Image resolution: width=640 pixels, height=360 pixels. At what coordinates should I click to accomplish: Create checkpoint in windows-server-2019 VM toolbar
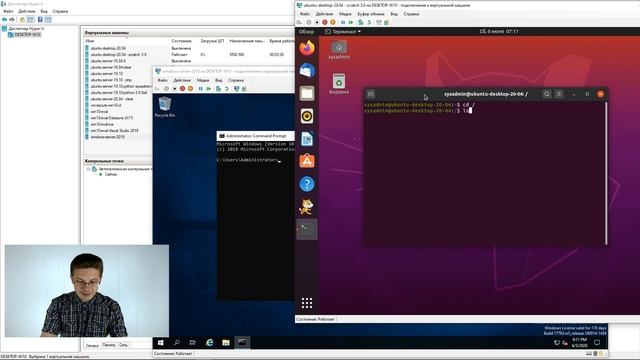(218, 89)
